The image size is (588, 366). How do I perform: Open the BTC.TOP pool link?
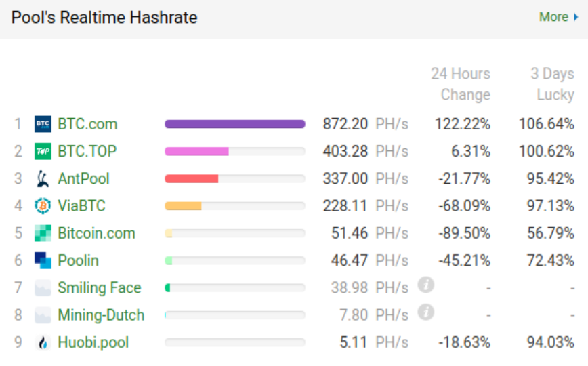[87, 151]
